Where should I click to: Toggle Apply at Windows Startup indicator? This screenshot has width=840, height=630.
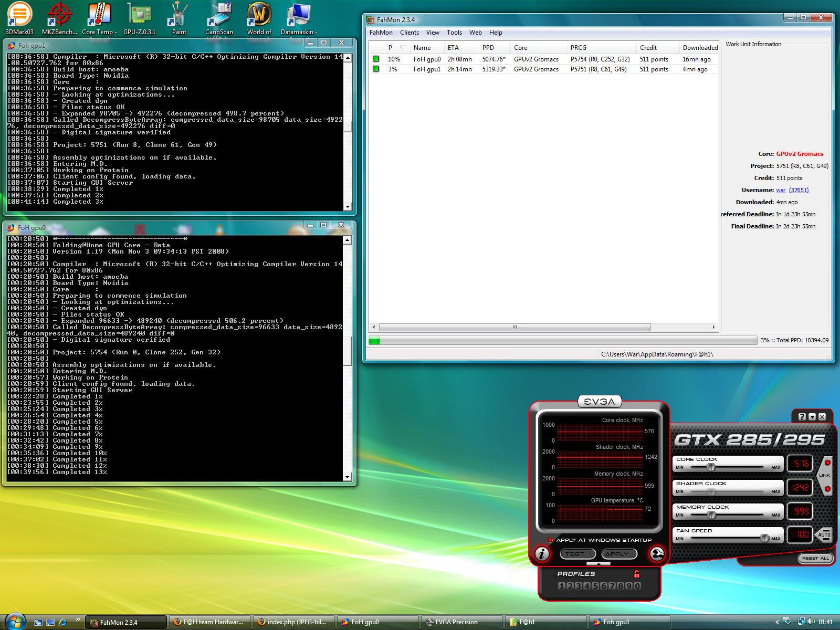[x=550, y=540]
